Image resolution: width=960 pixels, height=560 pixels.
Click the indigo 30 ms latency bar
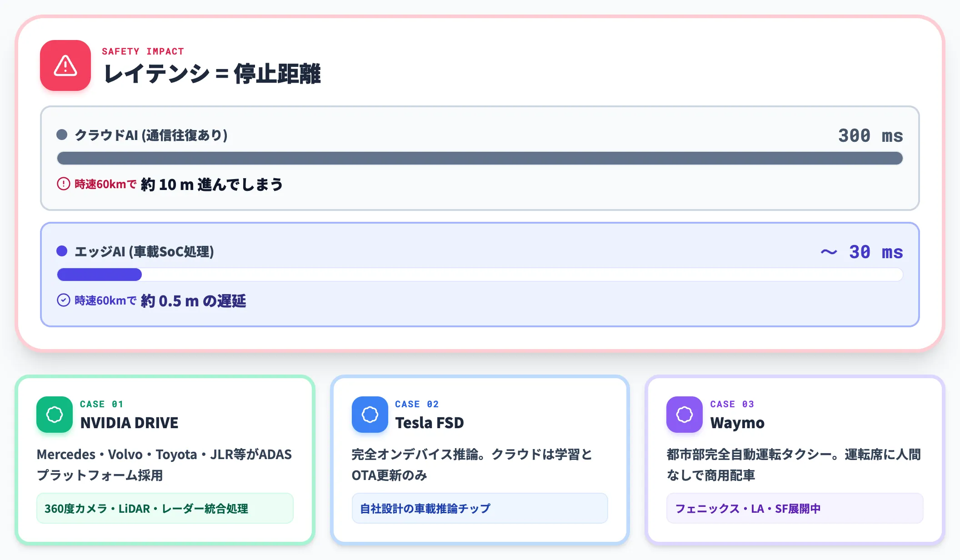point(100,275)
